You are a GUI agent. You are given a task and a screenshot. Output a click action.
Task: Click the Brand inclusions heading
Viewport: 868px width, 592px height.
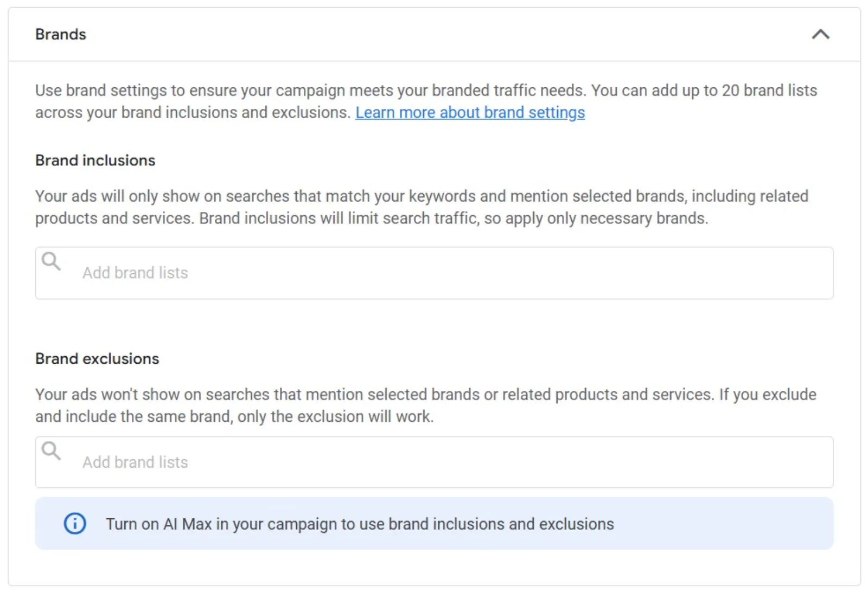click(x=95, y=160)
